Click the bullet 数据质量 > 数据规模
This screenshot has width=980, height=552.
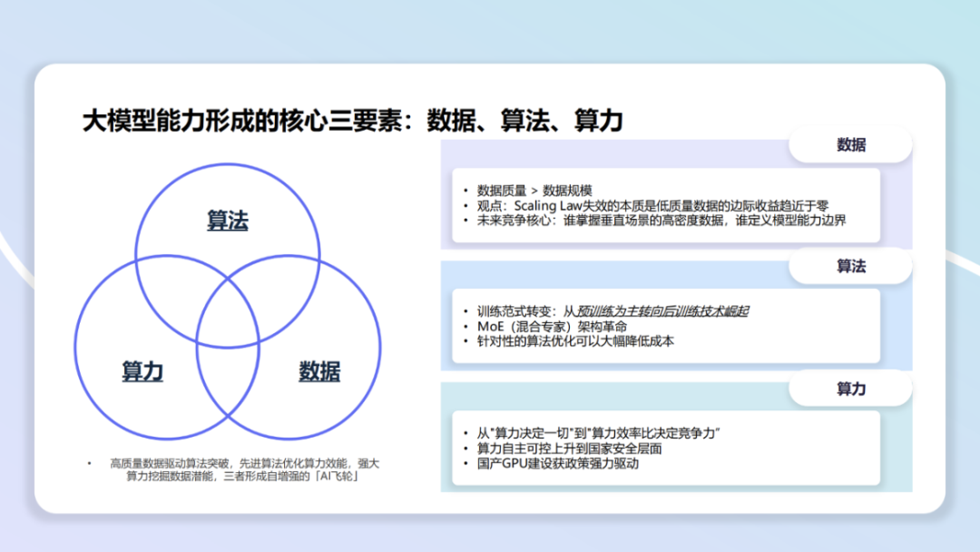tap(534, 190)
